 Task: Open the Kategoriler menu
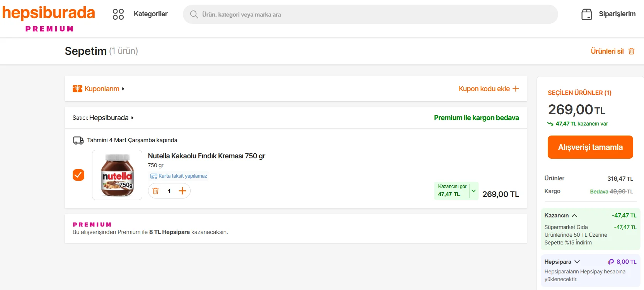(150, 14)
